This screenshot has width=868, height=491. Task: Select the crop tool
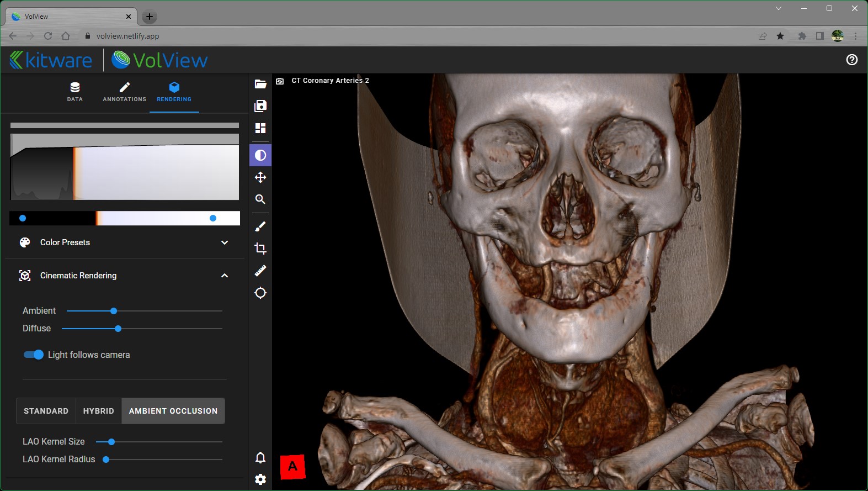(x=260, y=249)
